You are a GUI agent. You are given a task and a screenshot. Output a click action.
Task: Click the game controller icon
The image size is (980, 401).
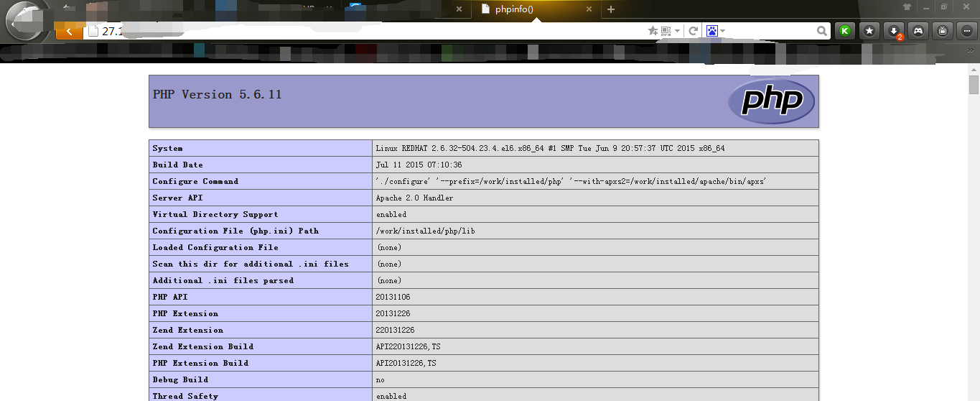[x=918, y=31]
